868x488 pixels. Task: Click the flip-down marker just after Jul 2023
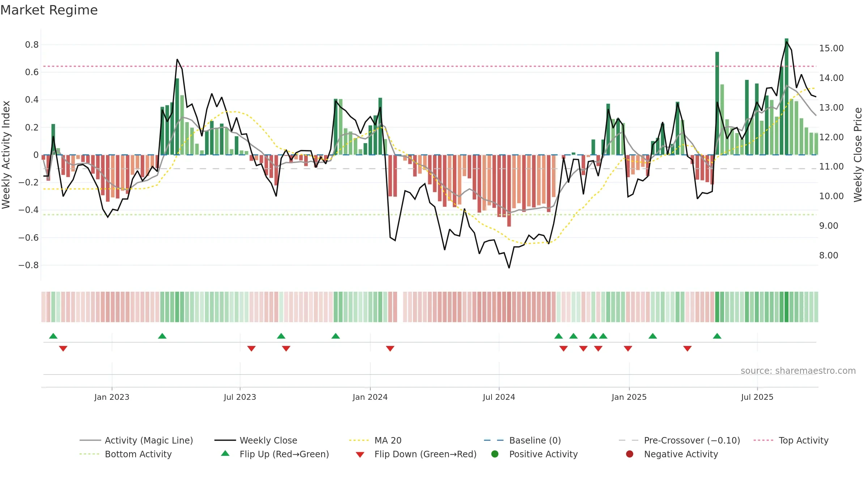click(x=251, y=348)
